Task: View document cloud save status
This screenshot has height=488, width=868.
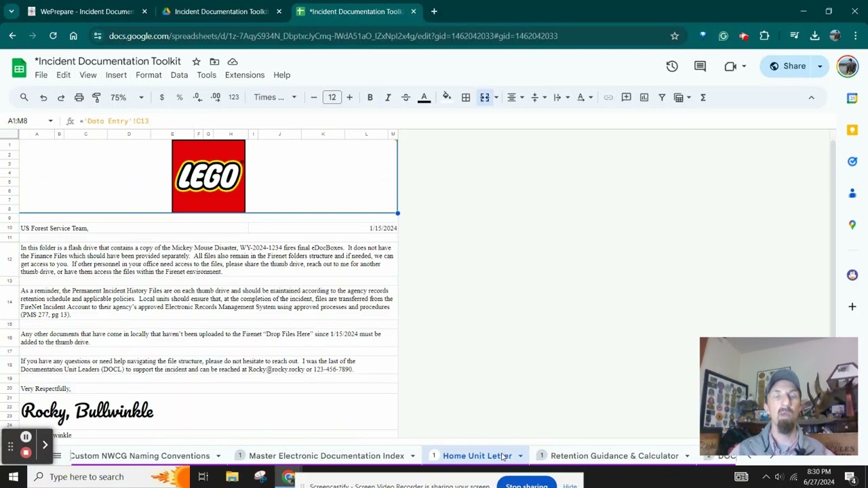Action: 233,62
